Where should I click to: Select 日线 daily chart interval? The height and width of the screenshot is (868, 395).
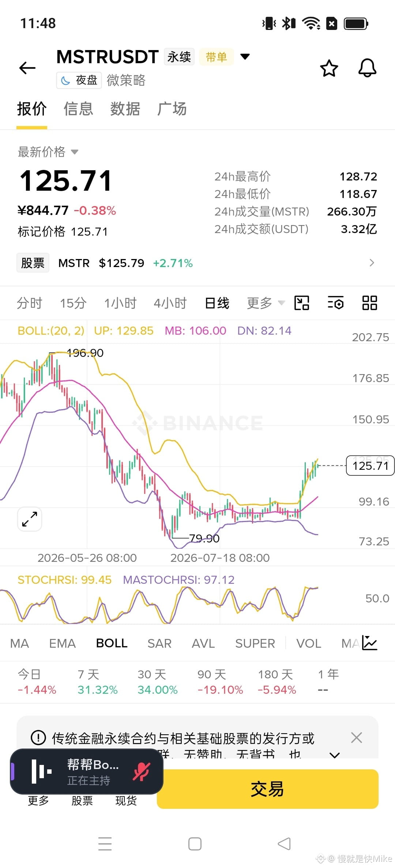coord(217,303)
